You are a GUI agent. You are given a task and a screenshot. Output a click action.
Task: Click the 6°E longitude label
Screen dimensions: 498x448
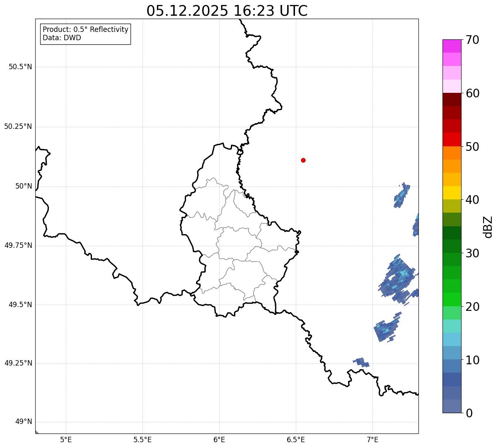219,440
